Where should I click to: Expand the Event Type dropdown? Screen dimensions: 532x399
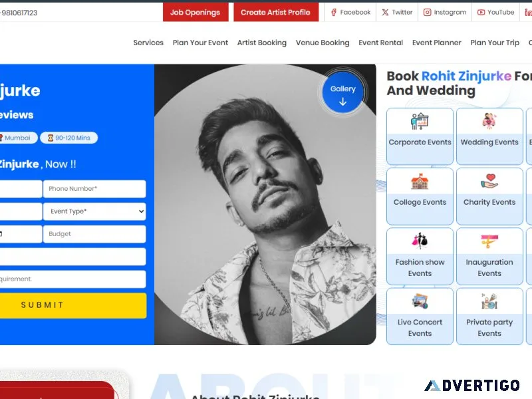[x=94, y=211]
